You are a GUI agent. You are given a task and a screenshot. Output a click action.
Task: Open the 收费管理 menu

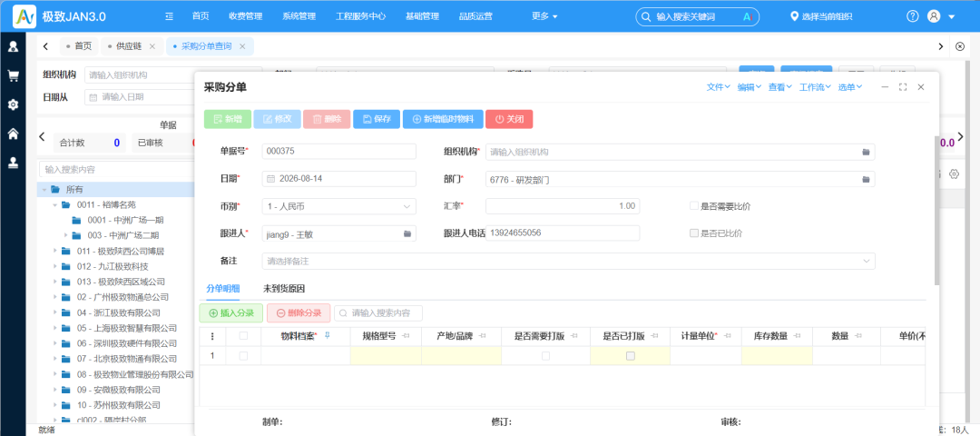coord(246,17)
